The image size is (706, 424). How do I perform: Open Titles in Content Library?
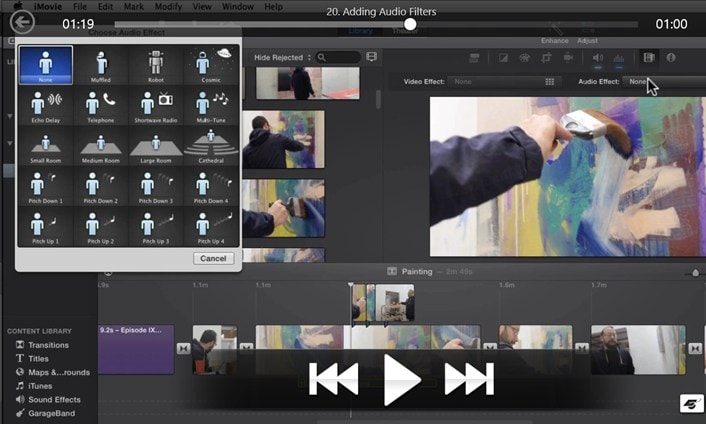click(x=32, y=359)
